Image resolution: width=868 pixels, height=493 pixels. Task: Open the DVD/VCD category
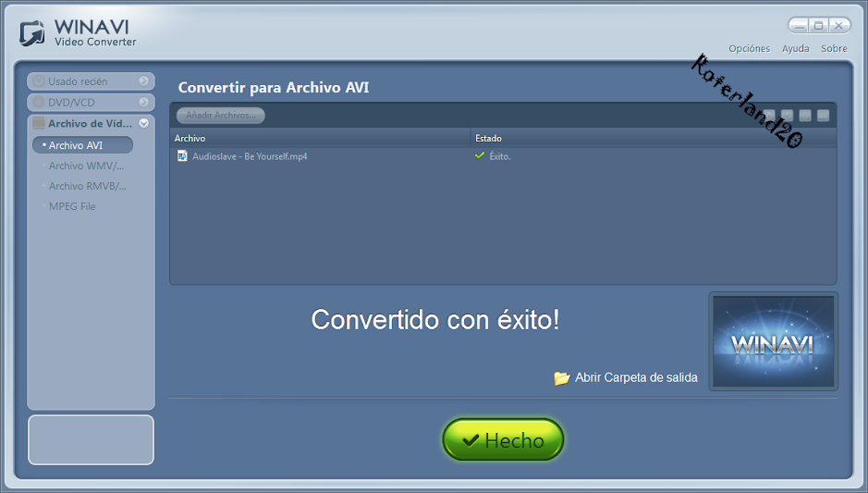[x=91, y=103]
